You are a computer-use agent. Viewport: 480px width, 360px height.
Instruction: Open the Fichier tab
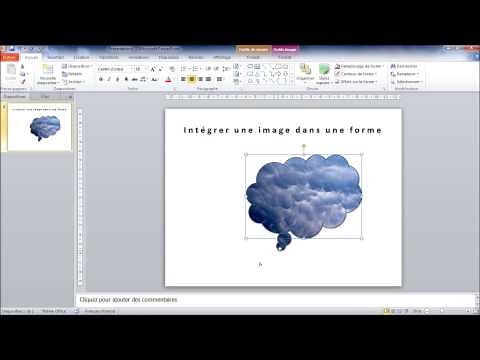point(9,57)
